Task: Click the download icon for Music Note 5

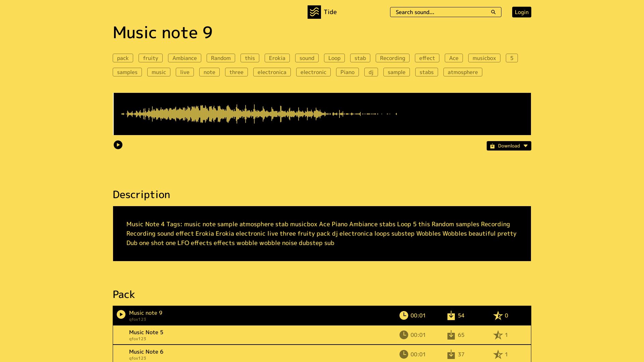Action: tap(451, 335)
